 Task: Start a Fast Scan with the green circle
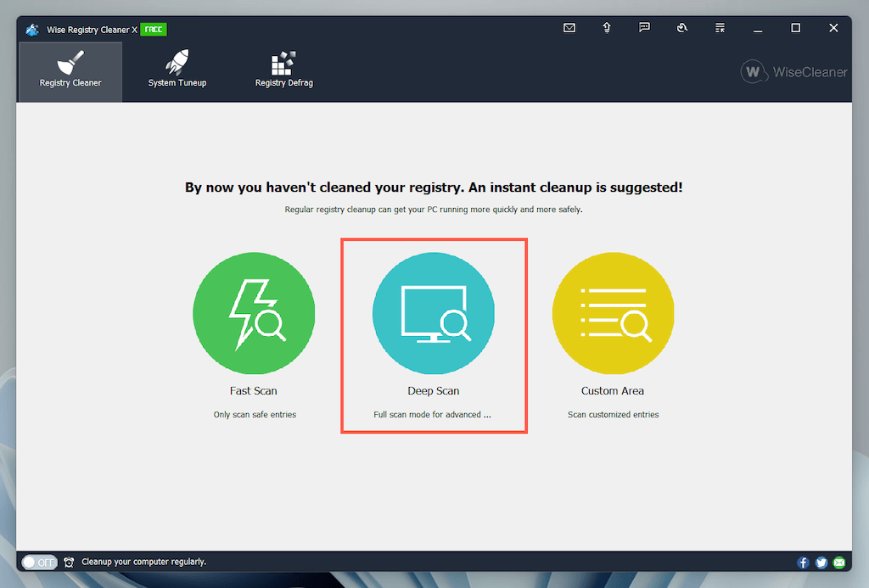pyautogui.click(x=254, y=313)
